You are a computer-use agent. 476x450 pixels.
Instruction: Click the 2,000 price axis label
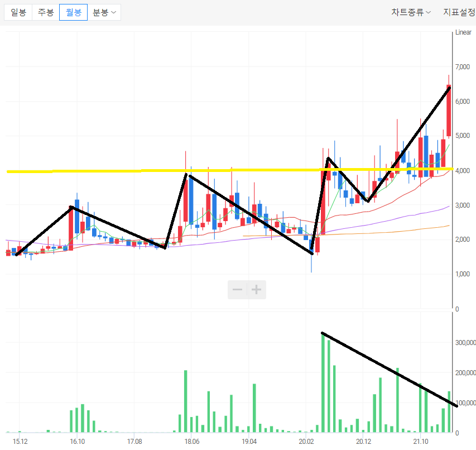(463, 240)
